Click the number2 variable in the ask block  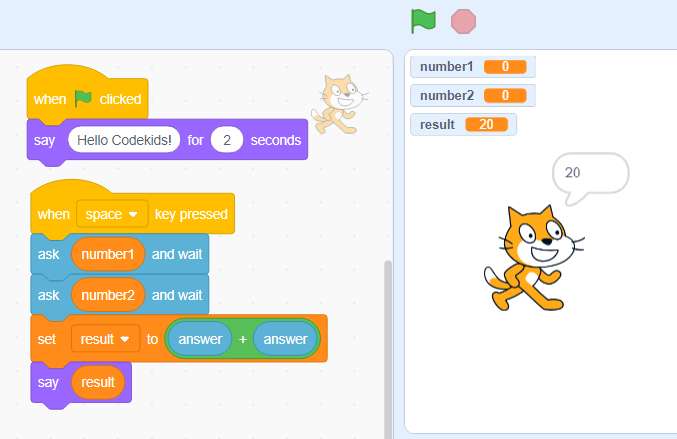pyautogui.click(x=108, y=295)
